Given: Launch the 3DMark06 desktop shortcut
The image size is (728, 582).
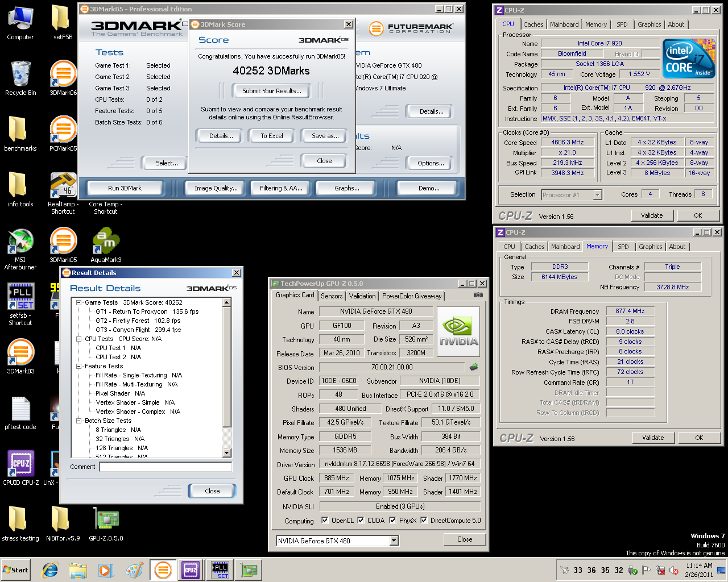Looking at the screenshot, I should 63,78.
